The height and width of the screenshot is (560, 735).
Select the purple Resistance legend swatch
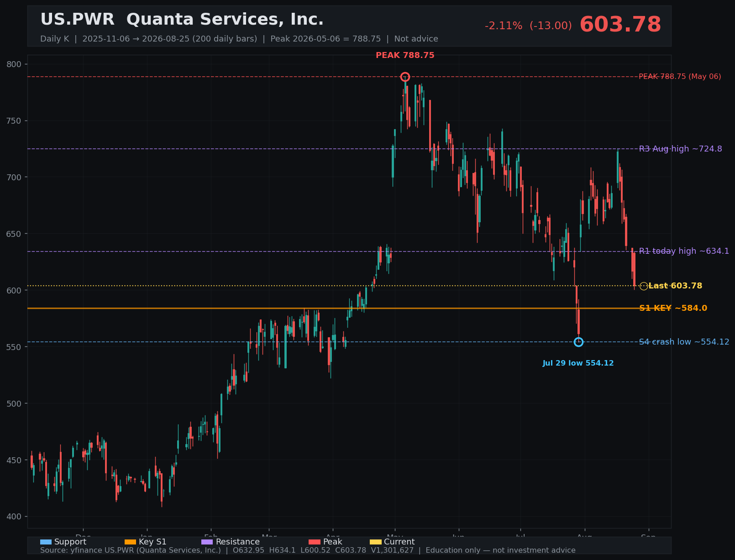(x=207, y=542)
